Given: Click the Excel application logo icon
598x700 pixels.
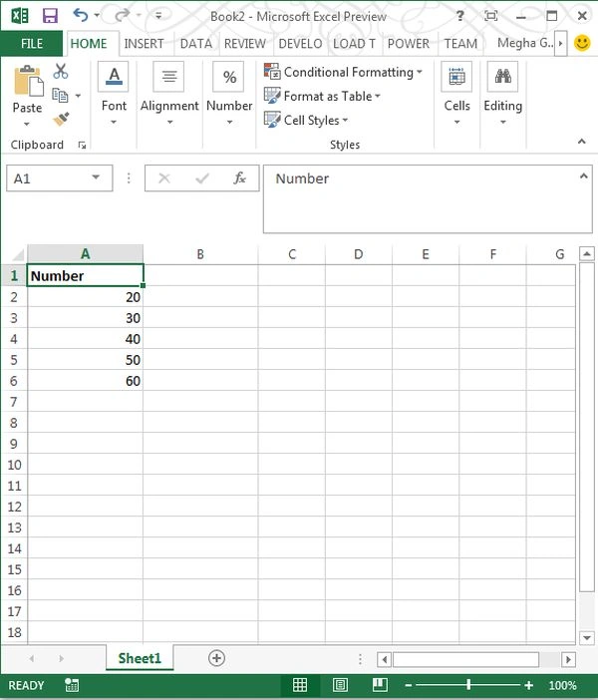Looking at the screenshot, I should [x=20, y=16].
